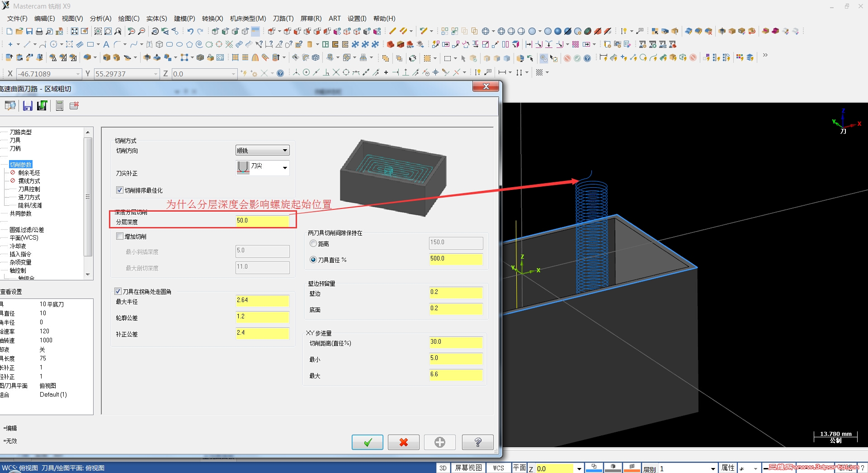Click the wireframe globe display icon
This screenshot has width=868, height=473.
486,31
